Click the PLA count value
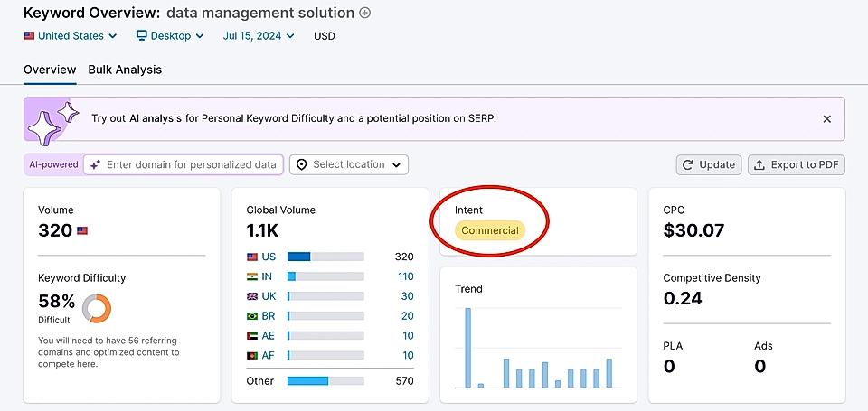Viewport: 868px width, 411px height. coord(669,366)
